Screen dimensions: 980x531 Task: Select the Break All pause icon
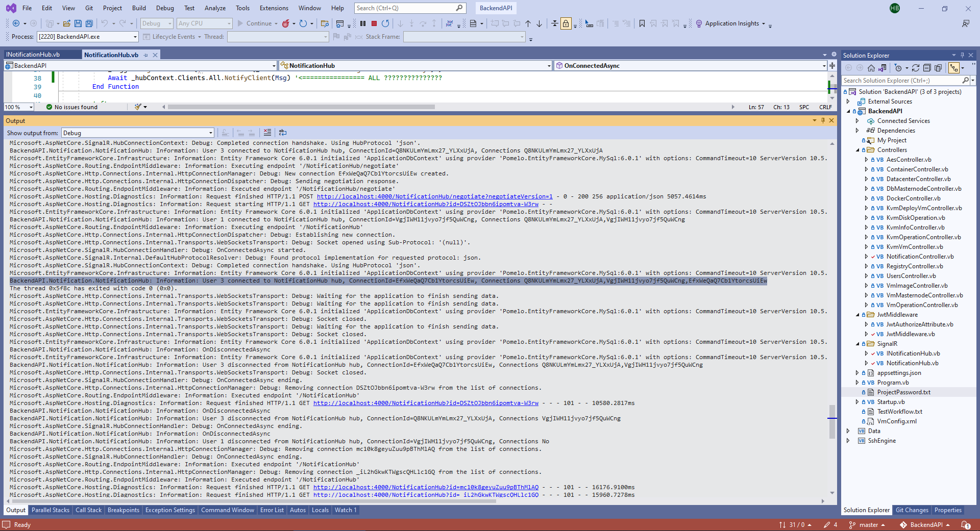(x=363, y=23)
